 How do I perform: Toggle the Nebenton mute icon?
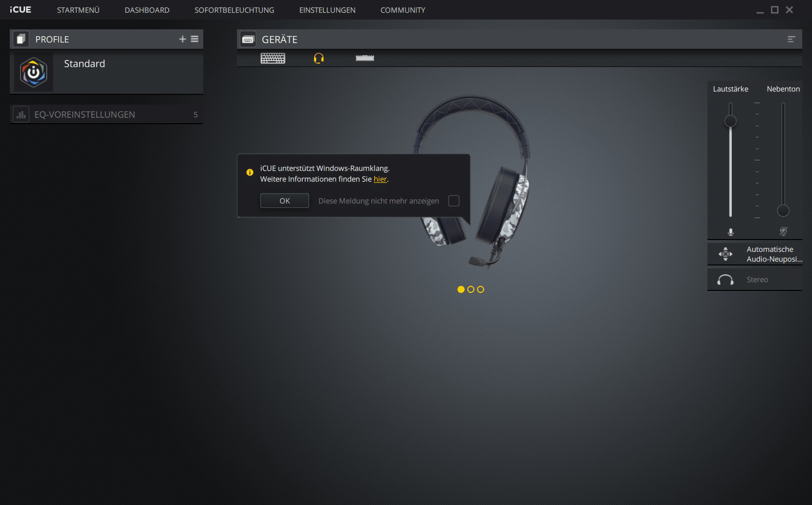(783, 232)
